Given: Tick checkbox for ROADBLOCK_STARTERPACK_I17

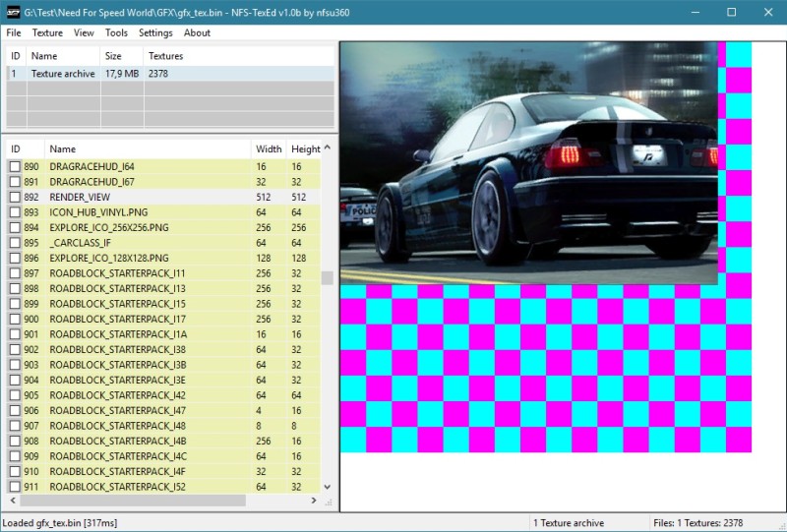Looking at the screenshot, I should coord(15,319).
